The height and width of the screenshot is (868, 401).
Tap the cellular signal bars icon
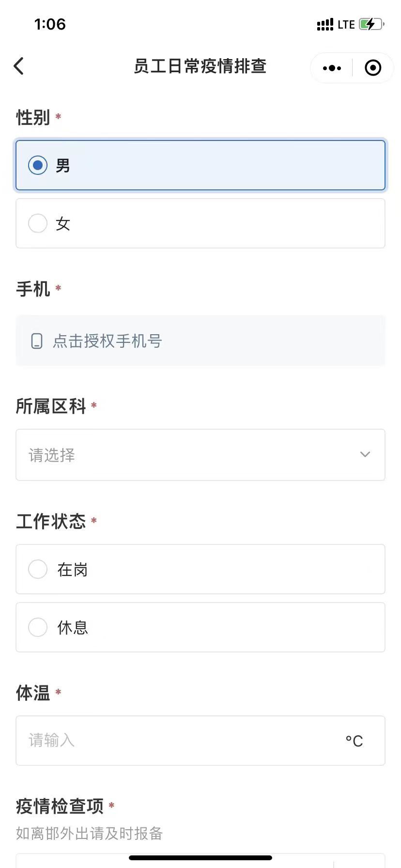(325, 25)
